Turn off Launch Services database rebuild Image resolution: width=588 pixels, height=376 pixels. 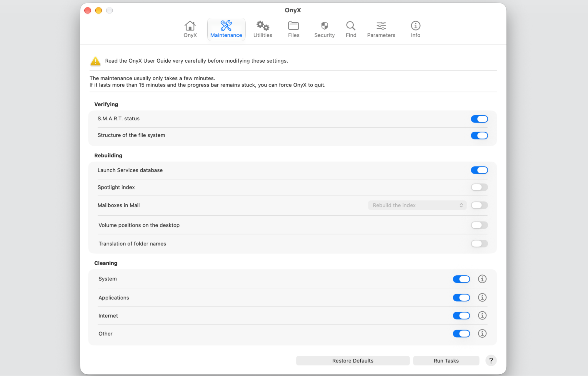click(479, 170)
